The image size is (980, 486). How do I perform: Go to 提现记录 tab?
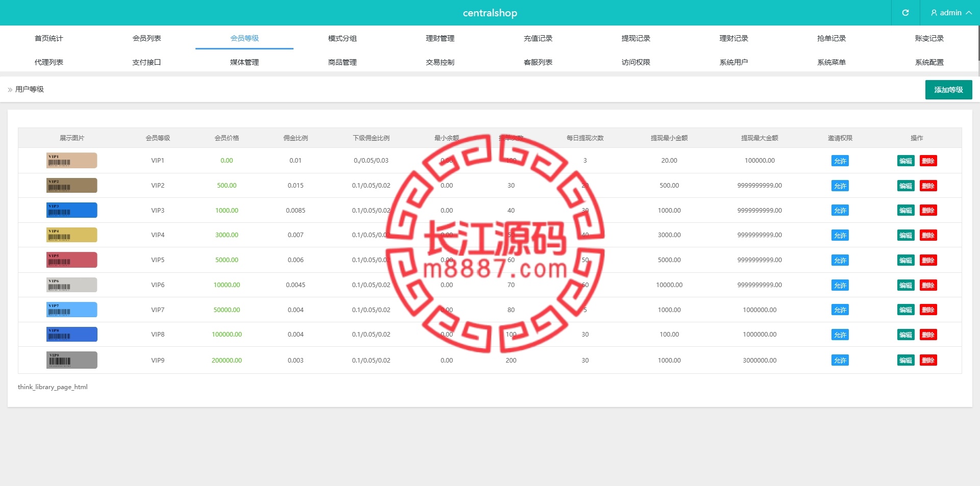coord(636,38)
